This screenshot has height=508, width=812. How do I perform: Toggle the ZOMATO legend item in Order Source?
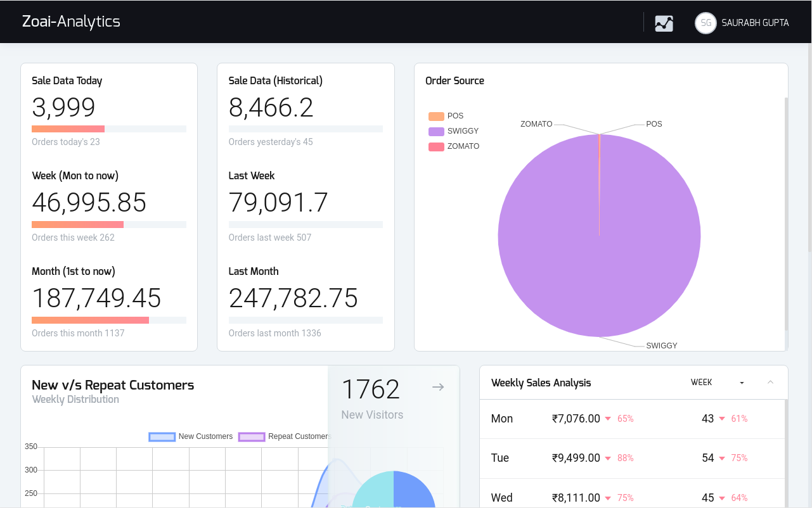pyautogui.click(x=454, y=146)
